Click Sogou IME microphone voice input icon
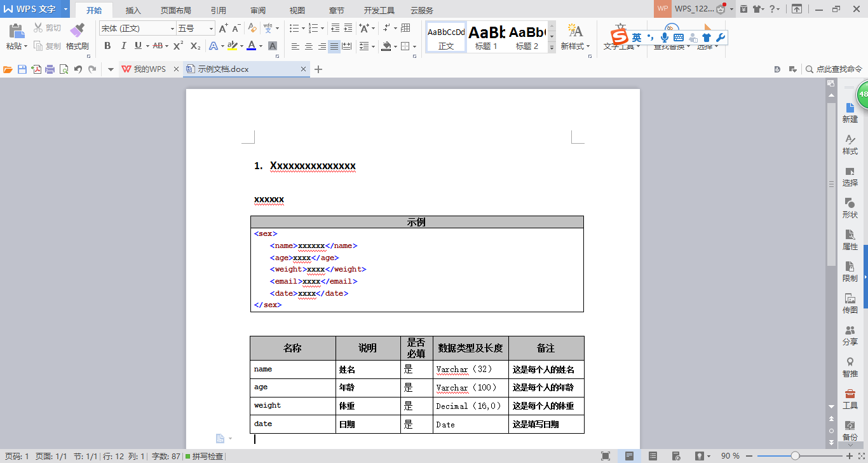868x463 pixels. (665, 38)
